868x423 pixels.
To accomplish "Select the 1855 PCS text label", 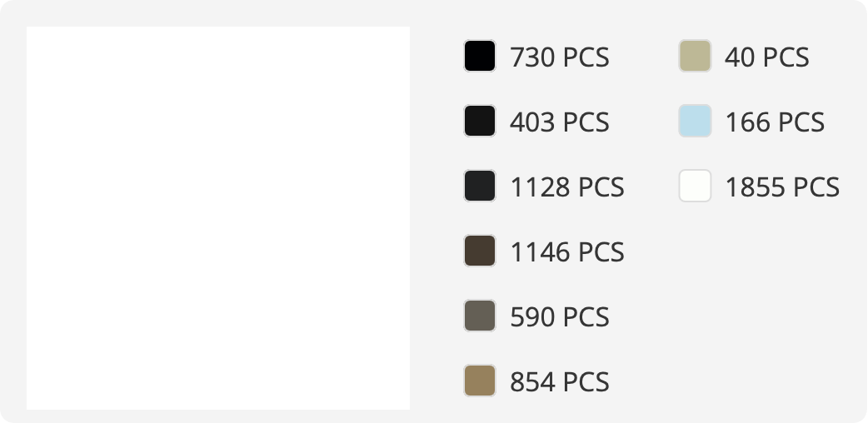I will tap(782, 187).
